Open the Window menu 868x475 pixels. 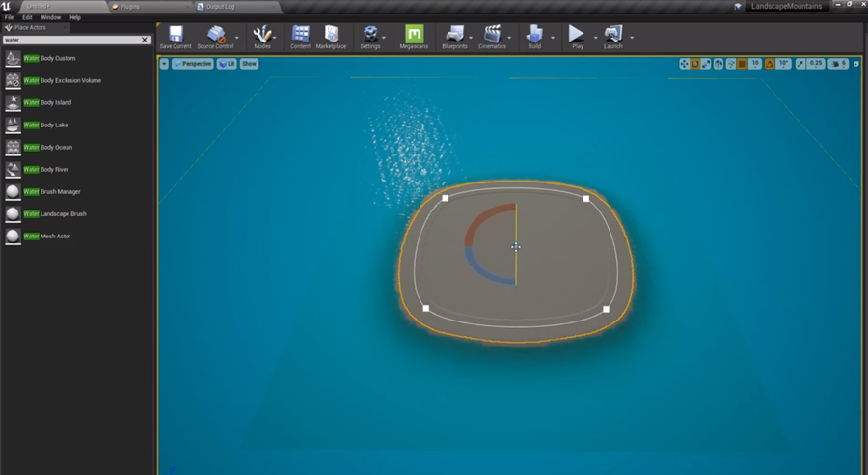[x=50, y=17]
